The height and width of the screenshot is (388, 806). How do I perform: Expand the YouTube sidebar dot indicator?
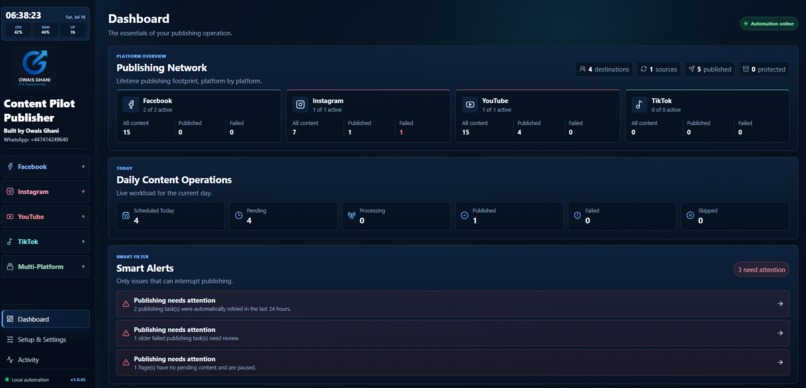(x=83, y=217)
